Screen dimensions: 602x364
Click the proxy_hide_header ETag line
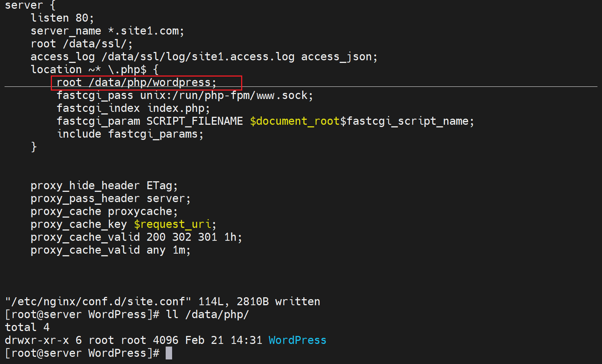point(104,186)
